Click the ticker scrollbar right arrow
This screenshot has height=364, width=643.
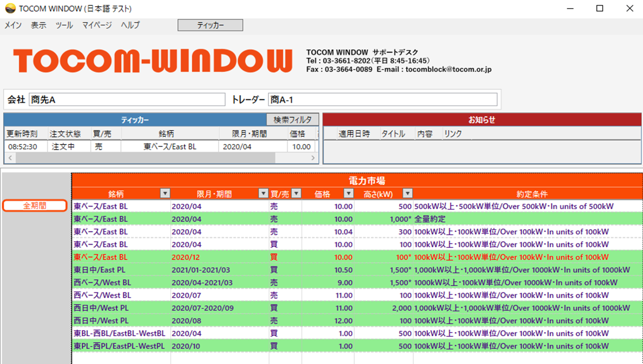[x=313, y=158]
